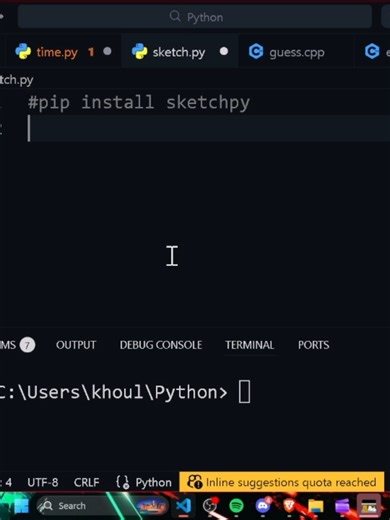Click the Copilot warning icon in status bar
This screenshot has width=390, height=520.
(195, 482)
